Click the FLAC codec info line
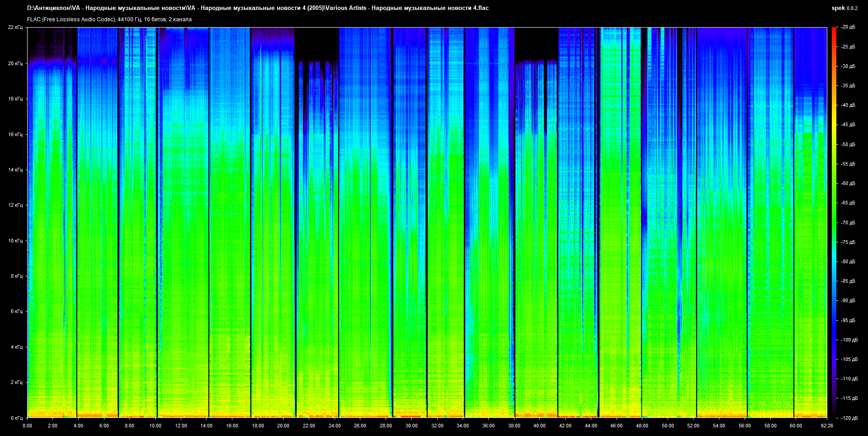The image size is (868, 436). click(109, 19)
